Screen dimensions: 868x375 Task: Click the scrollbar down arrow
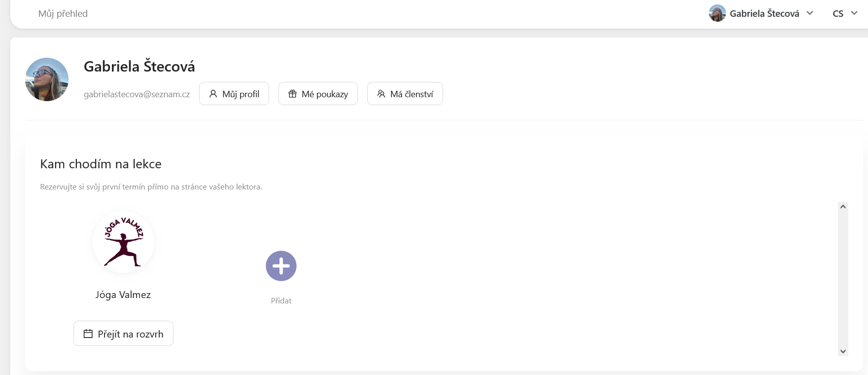843,351
